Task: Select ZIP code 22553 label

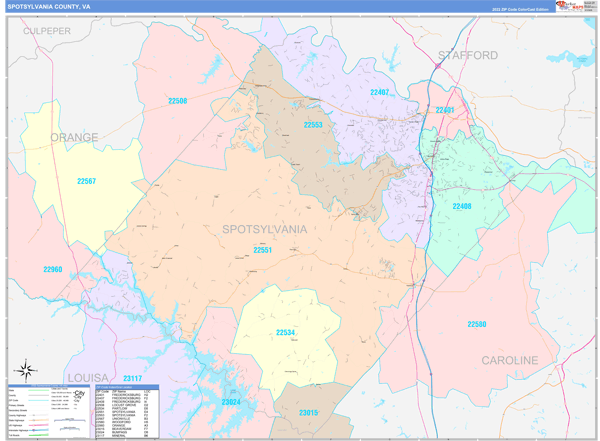Action: (x=313, y=125)
